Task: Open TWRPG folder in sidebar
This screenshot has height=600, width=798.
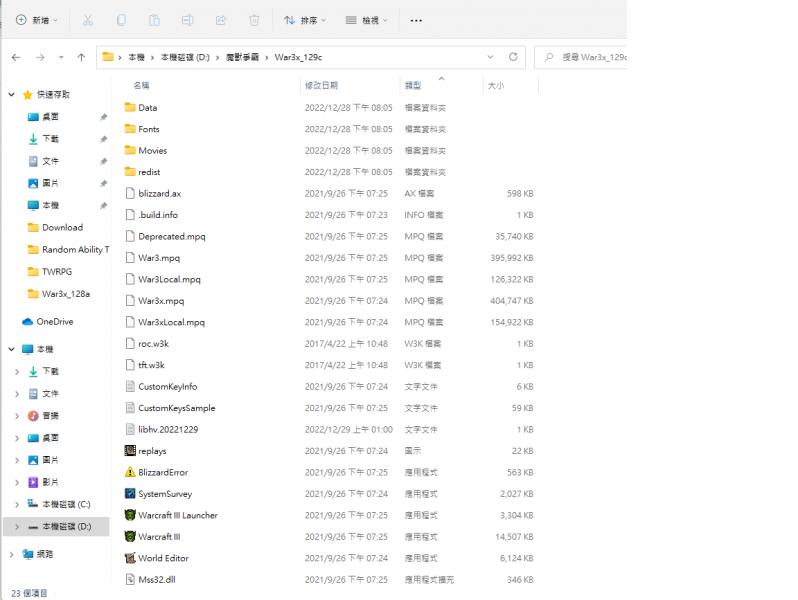Action: point(56,272)
